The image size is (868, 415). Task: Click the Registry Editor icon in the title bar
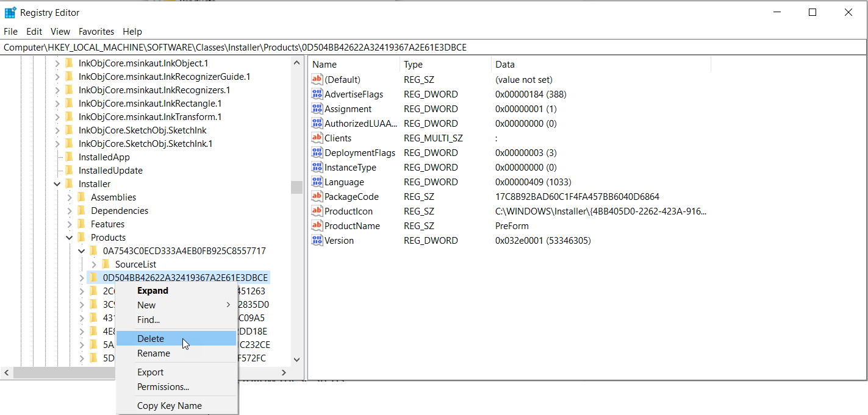[10, 12]
